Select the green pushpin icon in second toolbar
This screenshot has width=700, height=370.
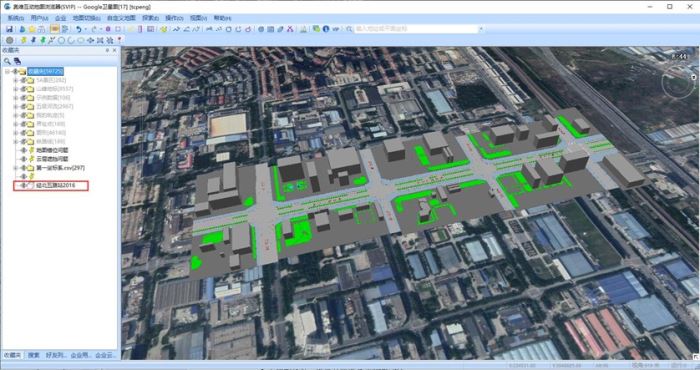[43, 40]
